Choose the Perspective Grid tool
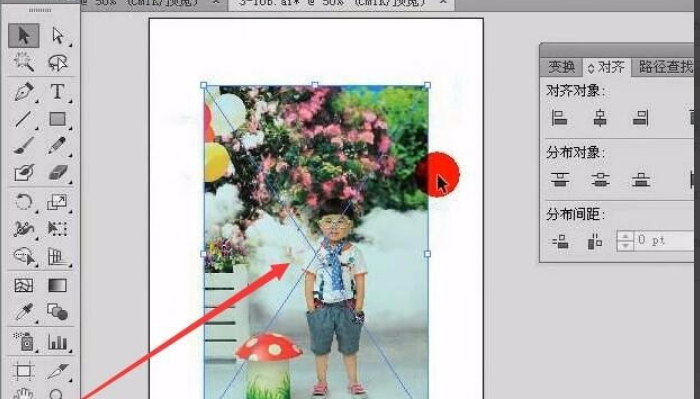This screenshot has width=700, height=399. 57,257
